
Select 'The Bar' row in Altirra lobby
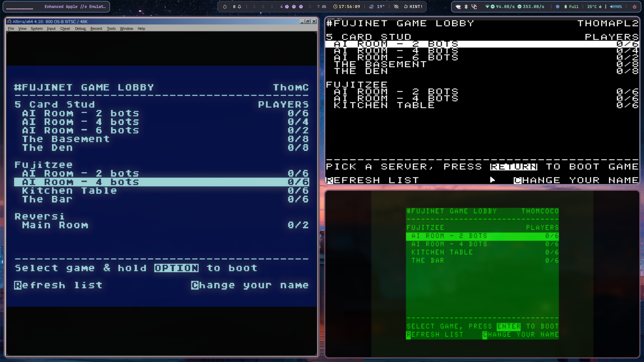tap(161, 199)
